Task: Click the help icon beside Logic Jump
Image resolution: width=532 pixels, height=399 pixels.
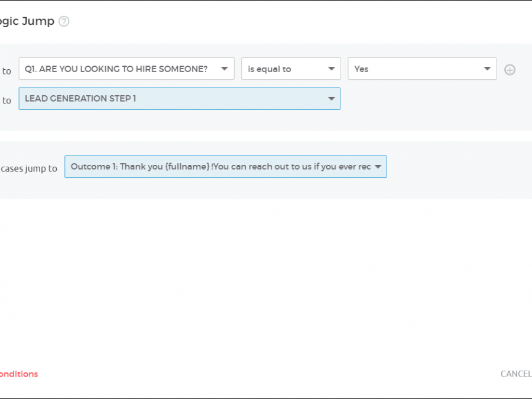Action: pyautogui.click(x=64, y=21)
